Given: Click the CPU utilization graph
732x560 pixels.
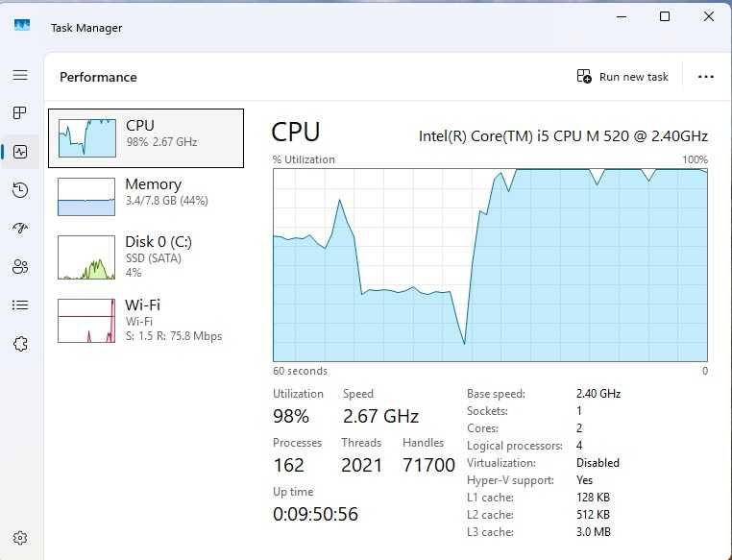Looking at the screenshot, I should (490, 265).
